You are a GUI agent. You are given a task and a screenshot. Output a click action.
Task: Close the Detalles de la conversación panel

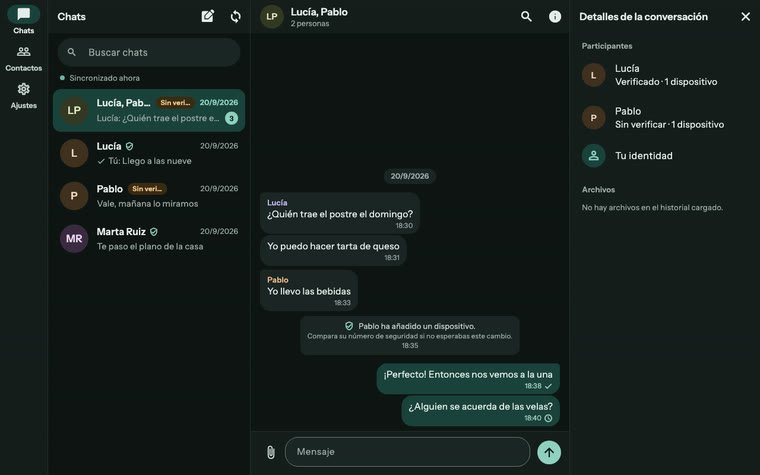[x=745, y=16]
